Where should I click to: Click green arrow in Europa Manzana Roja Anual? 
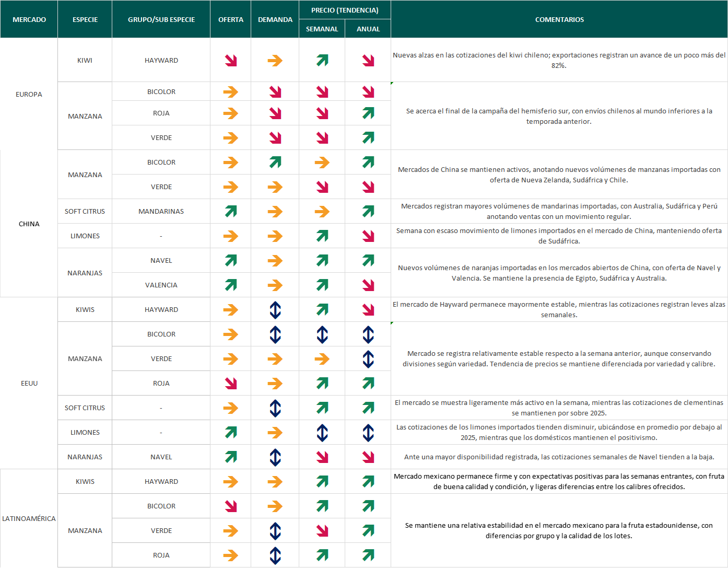[368, 113]
